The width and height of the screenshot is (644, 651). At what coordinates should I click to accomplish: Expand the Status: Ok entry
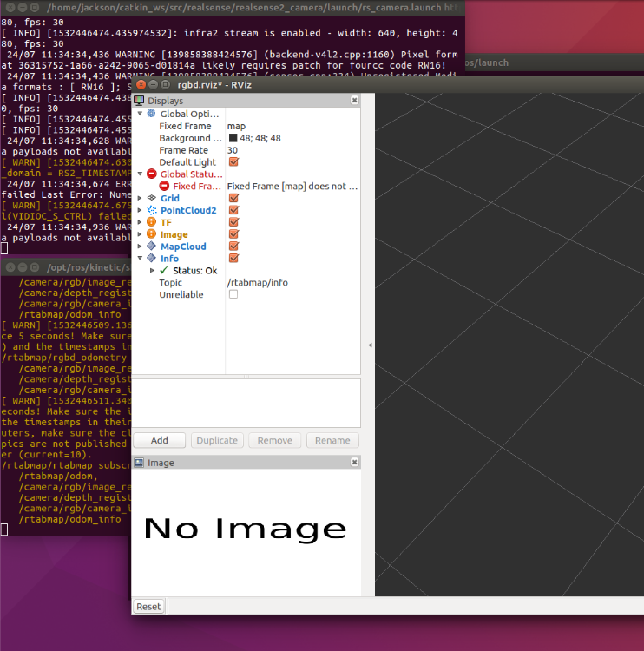153,271
